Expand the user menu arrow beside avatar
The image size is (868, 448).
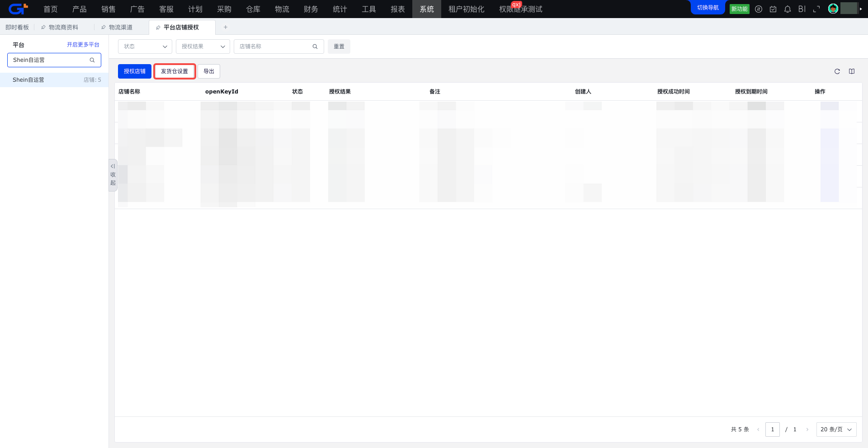coord(861,9)
